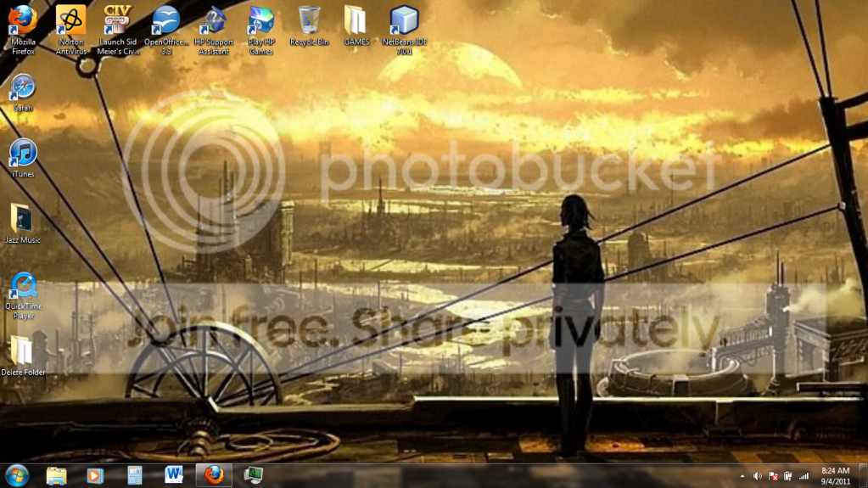Viewport: 868px width, 488px height.
Task: Click the taskbar clock showing 8:24 AM
Action: (x=836, y=476)
